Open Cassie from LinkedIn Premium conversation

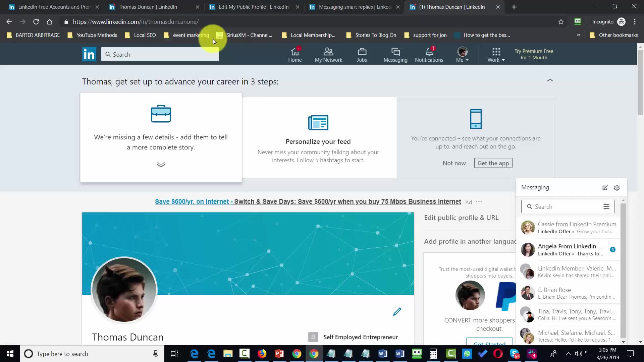(x=568, y=228)
